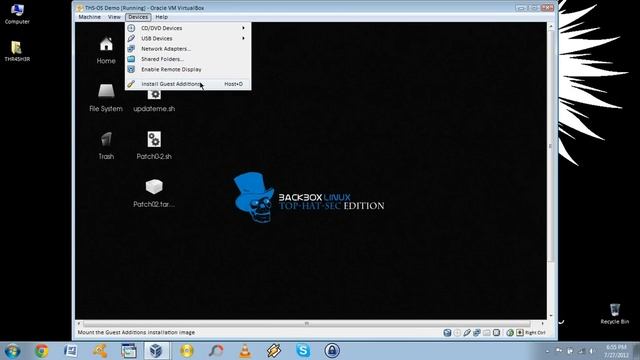Click shared folders status bar icon
The width and height of the screenshot is (640, 360).
[x=487, y=333]
